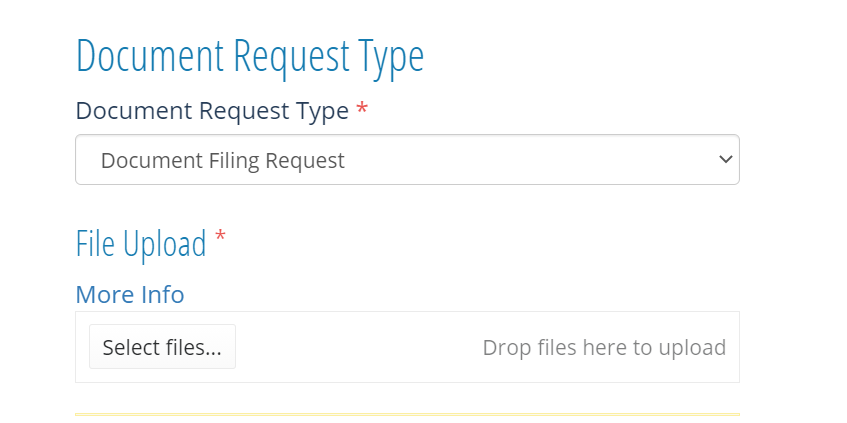Click the word "Upload" in File Upload heading

point(165,245)
